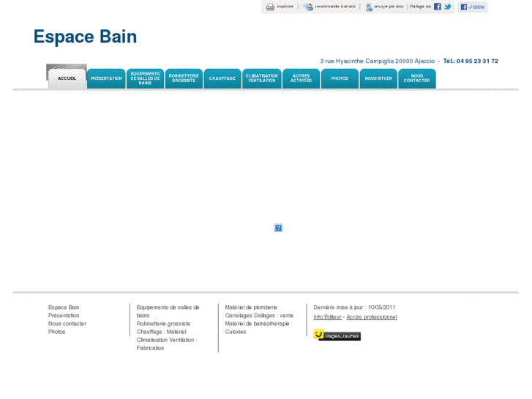The image size is (532, 399).
Task: Click the printer icon to print
Action: 270,7
